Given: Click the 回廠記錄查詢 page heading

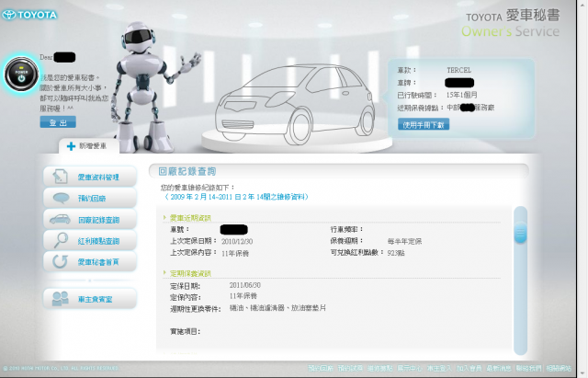Looking at the screenshot, I should point(187,172).
